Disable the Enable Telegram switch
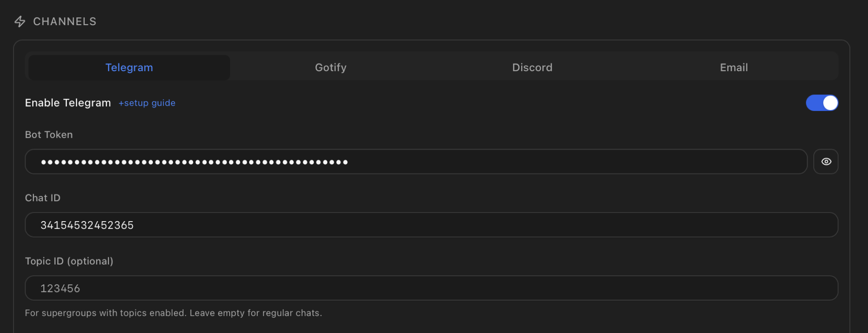This screenshot has width=868, height=333. [822, 103]
